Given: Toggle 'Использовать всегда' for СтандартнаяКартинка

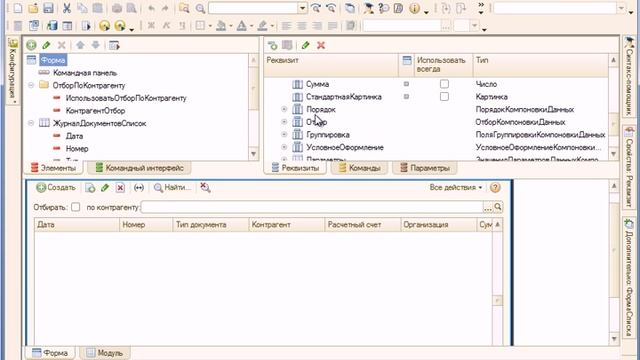Looking at the screenshot, I should 444,97.
